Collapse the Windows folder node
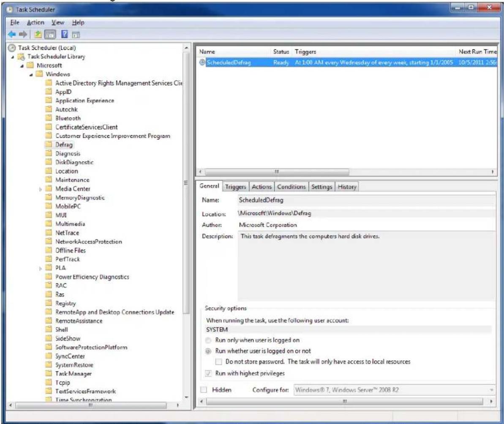The width and height of the screenshot is (504, 424). (31, 75)
